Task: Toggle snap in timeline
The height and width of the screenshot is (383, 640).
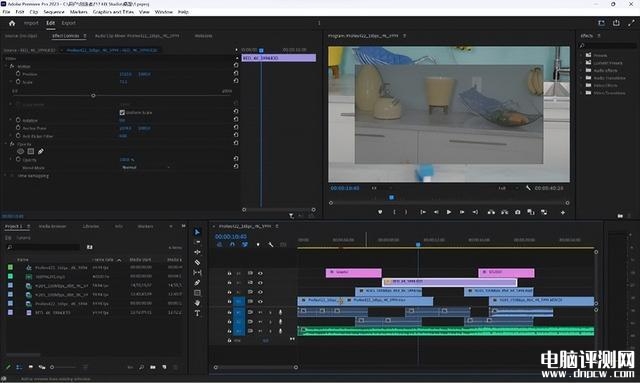Action: tap(232, 245)
